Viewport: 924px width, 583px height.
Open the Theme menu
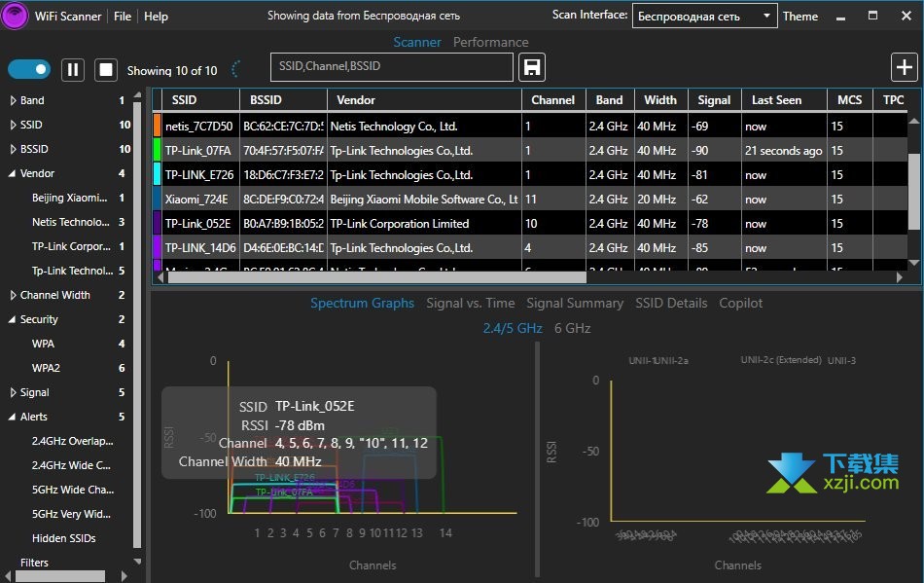point(800,17)
